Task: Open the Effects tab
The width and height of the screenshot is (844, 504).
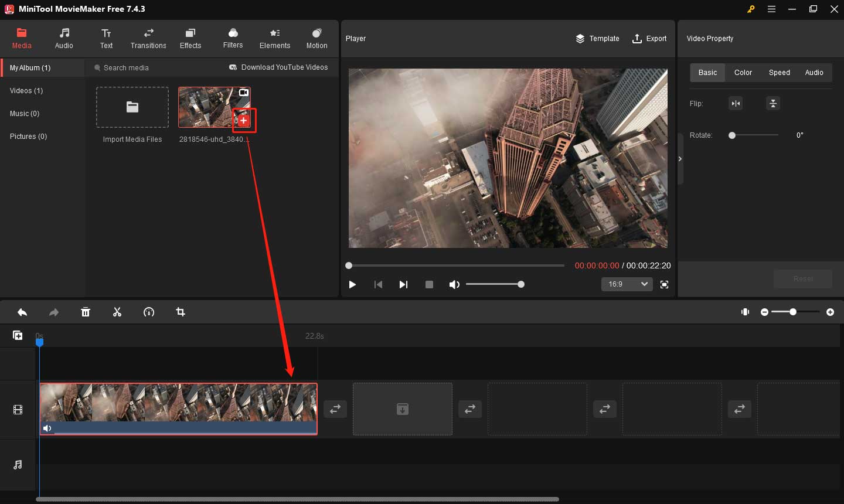Action: [190, 39]
